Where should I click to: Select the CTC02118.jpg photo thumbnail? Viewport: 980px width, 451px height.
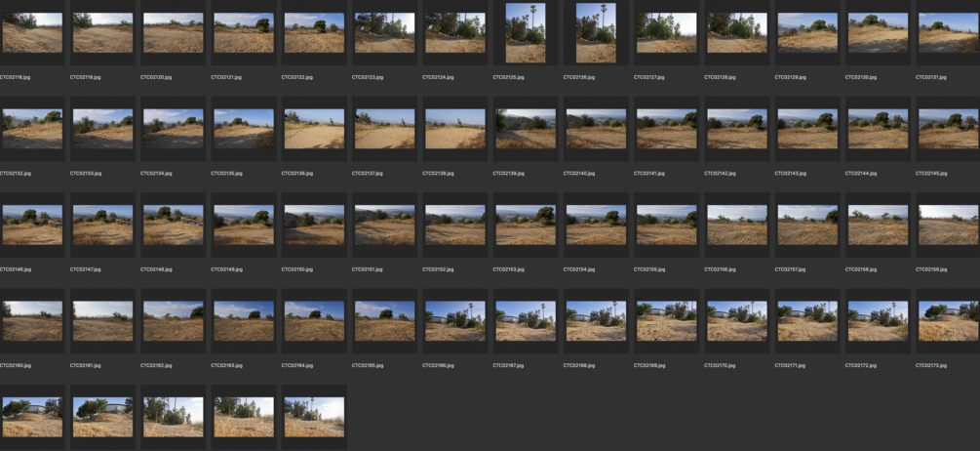pyautogui.click(x=32, y=32)
